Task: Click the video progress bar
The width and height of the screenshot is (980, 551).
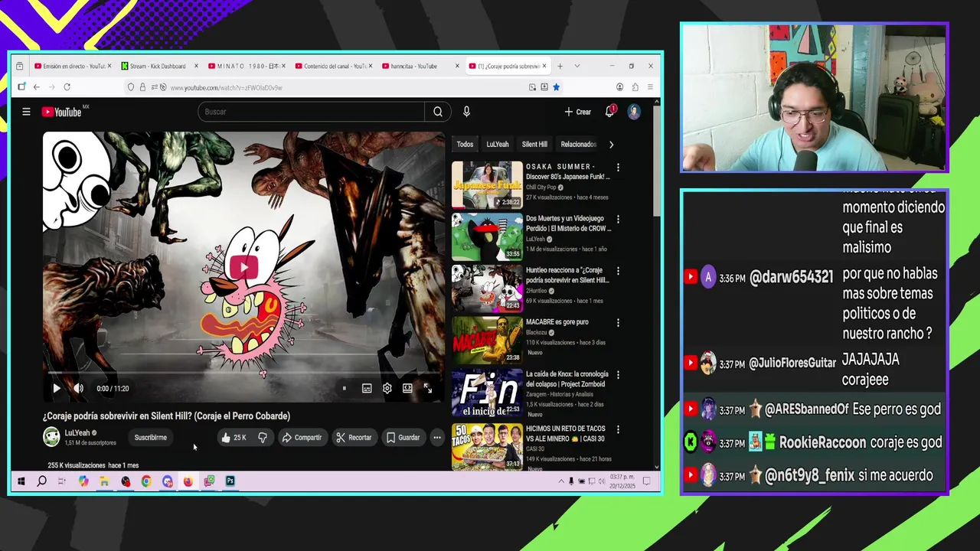Action: tap(243, 373)
